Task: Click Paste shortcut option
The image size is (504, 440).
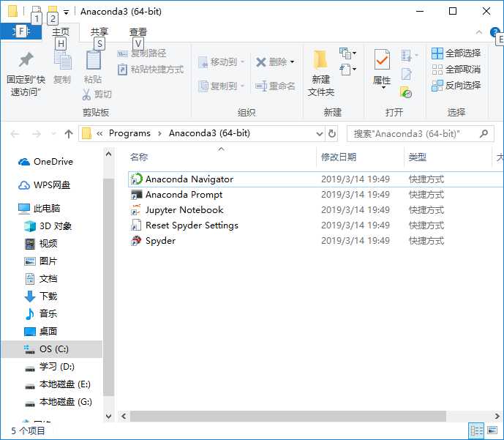Action: click(x=151, y=70)
